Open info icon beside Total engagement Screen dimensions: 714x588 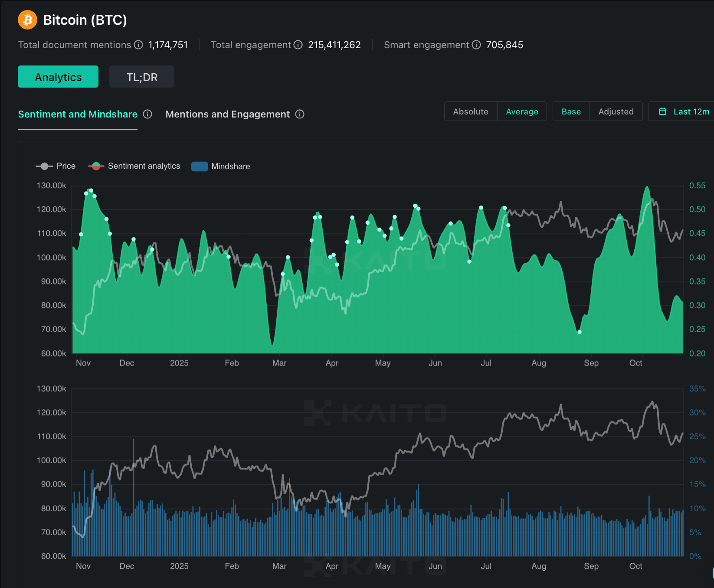click(x=298, y=45)
